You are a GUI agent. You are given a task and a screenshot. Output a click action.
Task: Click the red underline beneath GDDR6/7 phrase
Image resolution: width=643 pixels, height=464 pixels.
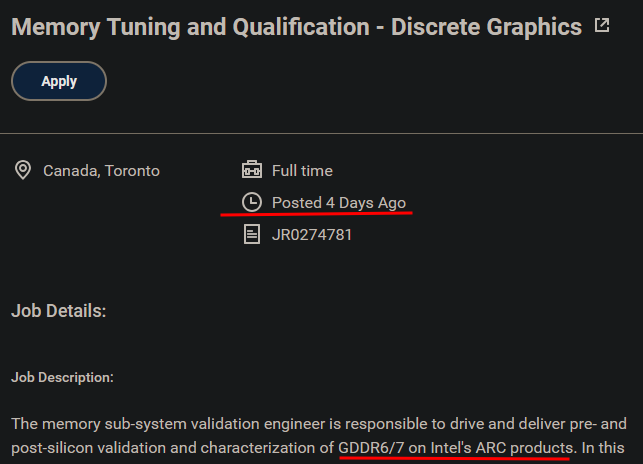coord(456,459)
